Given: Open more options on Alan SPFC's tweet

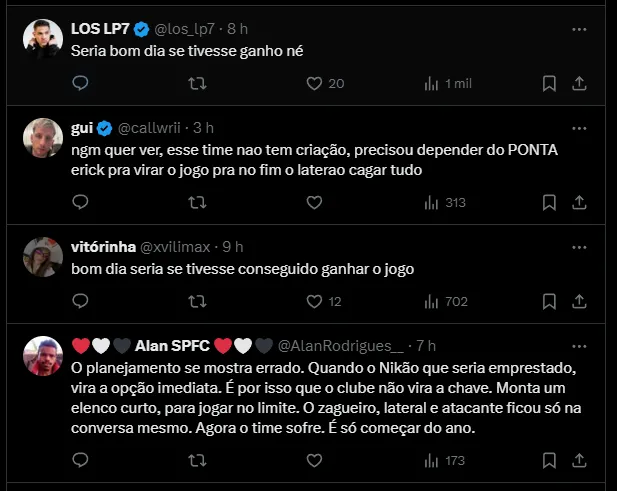Looking at the screenshot, I should (x=579, y=345).
